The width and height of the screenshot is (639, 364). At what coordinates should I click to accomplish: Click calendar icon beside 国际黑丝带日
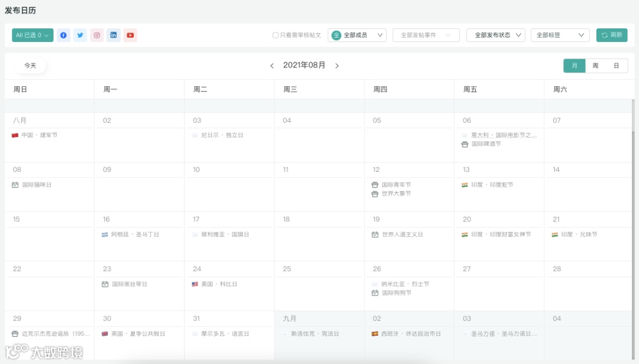(105, 284)
